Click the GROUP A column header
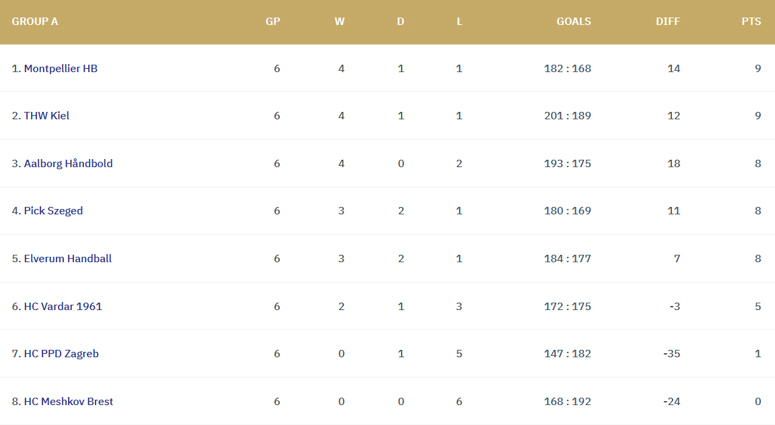The height and width of the screenshot is (425, 775). (35, 21)
